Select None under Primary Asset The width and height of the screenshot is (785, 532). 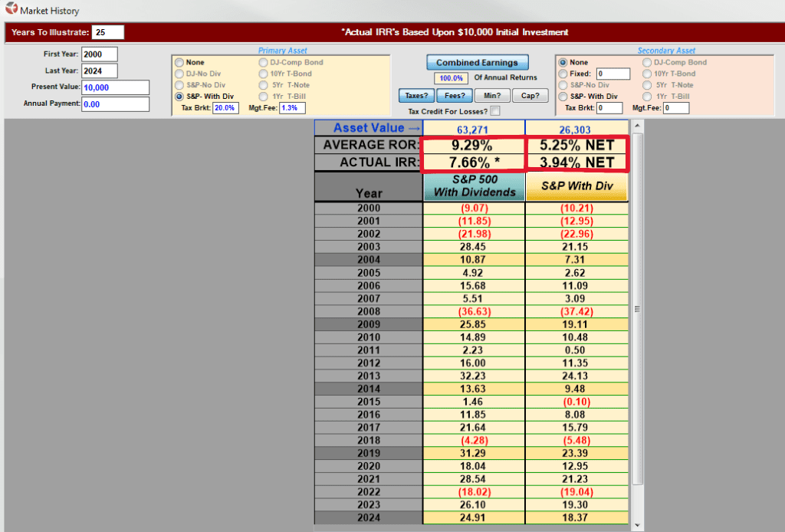(179, 63)
